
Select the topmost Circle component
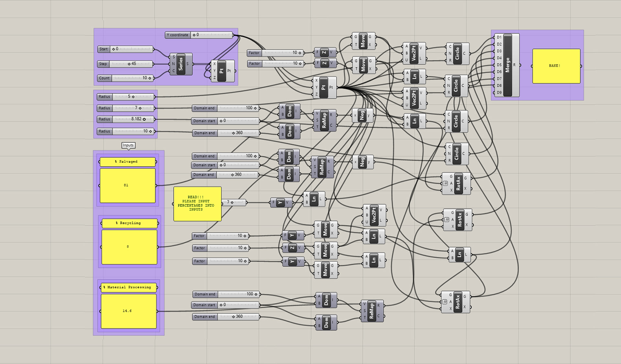point(457,53)
